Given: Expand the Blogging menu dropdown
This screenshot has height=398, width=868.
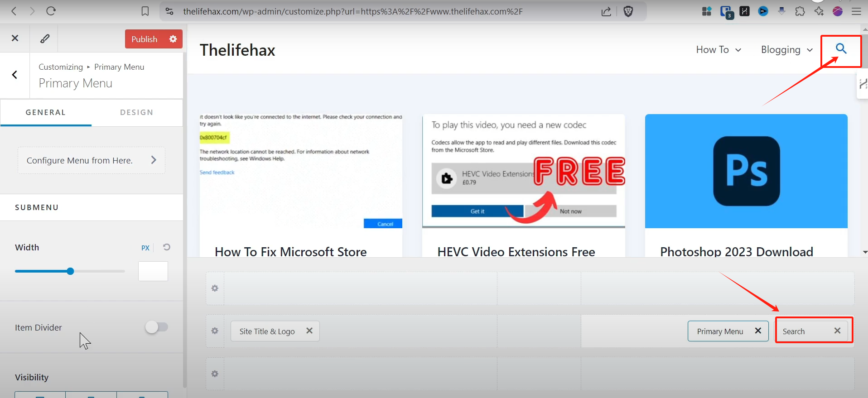Looking at the screenshot, I should coord(810,50).
